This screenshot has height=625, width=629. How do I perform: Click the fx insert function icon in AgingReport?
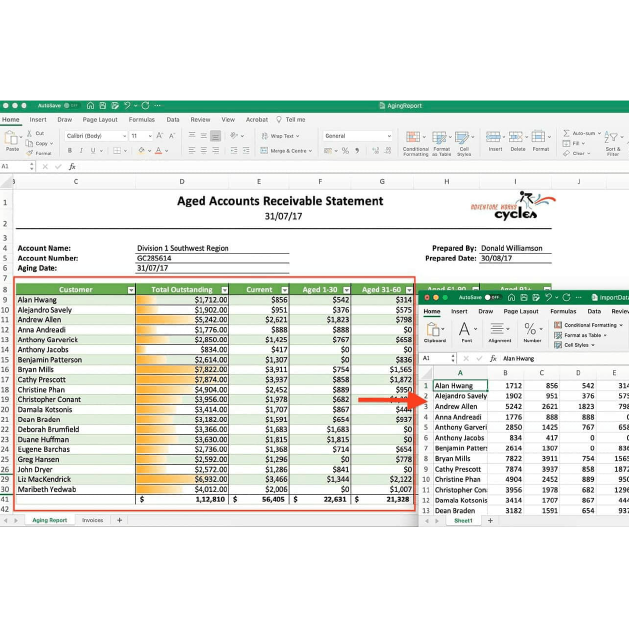point(72,166)
